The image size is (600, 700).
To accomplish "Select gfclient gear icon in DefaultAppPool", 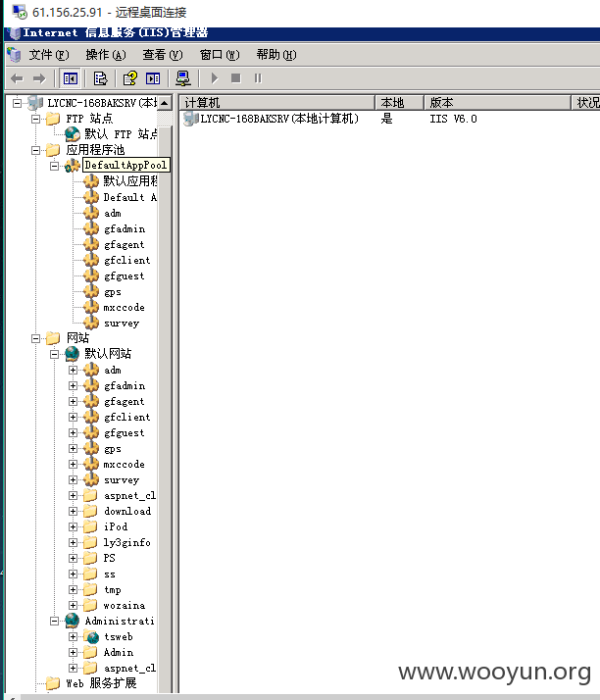I will pos(91,260).
